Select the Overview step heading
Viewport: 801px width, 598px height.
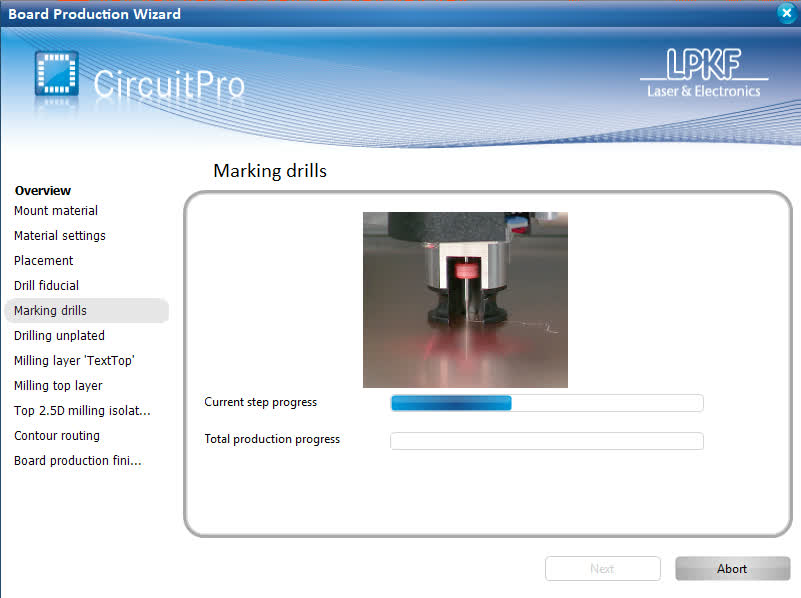[x=43, y=190]
